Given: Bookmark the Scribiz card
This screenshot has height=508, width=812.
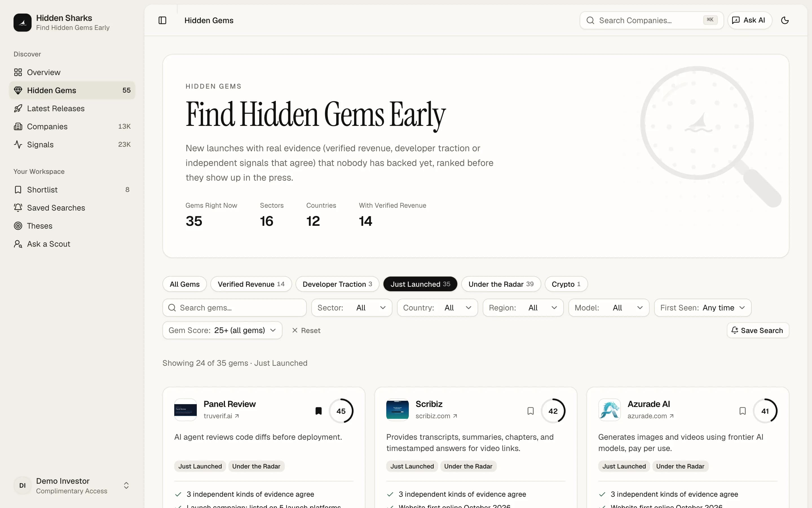Looking at the screenshot, I should tap(531, 411).
